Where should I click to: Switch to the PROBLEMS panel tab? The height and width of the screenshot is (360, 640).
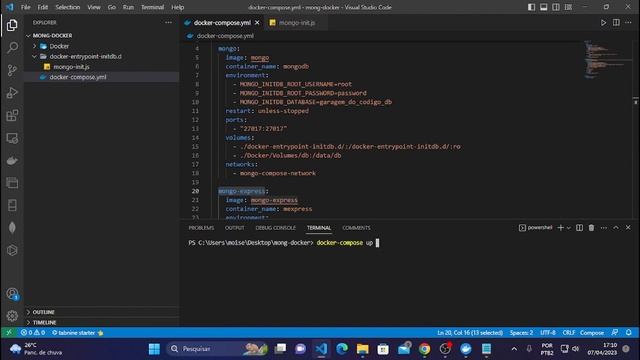click(201, 228)
